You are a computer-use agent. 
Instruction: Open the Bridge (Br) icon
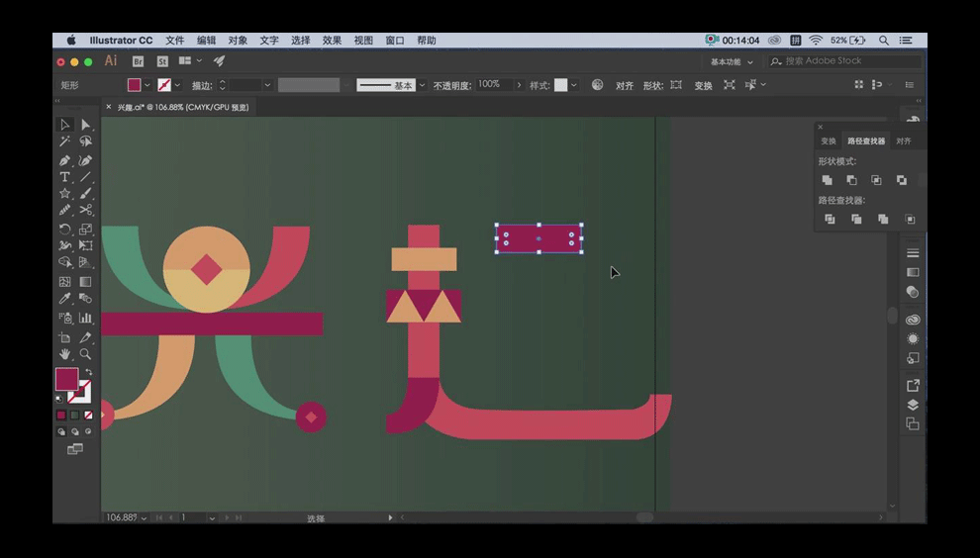pos(138,61)
